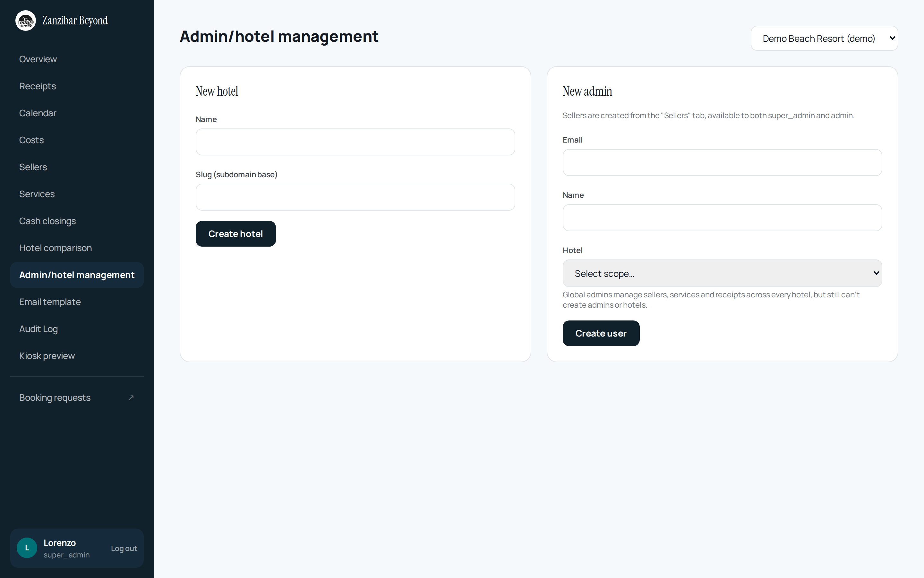The width and height of the screenshot is (924, 578).
Task: Click the New admin heading
Action: 587,92
